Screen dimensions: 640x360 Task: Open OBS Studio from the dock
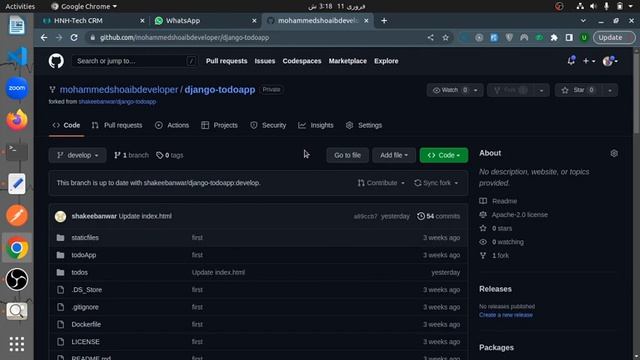pos(17,279)
